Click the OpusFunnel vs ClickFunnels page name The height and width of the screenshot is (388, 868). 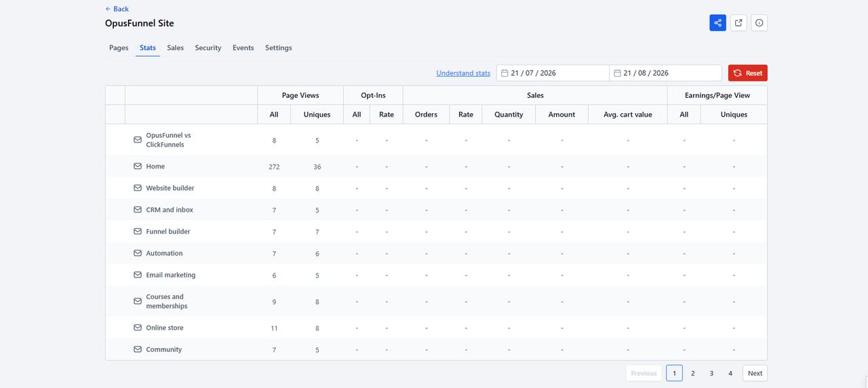pyautogui.click(x=168, y=140)
